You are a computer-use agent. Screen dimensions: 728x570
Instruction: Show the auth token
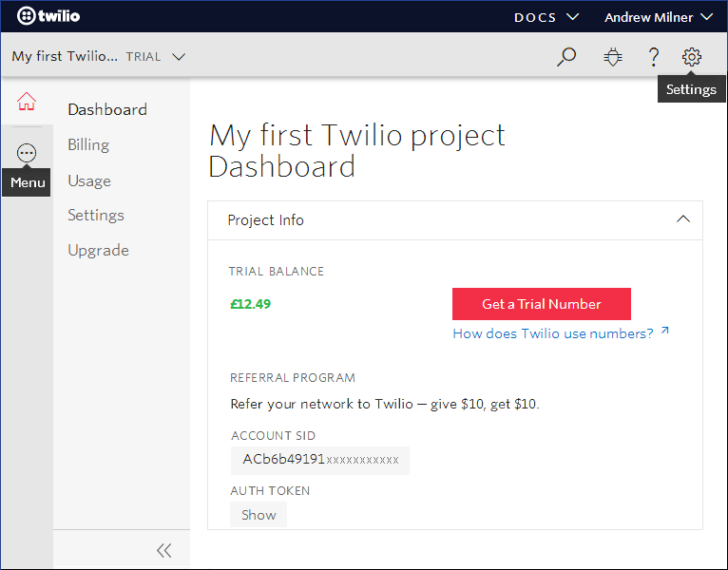click(259, 515)
